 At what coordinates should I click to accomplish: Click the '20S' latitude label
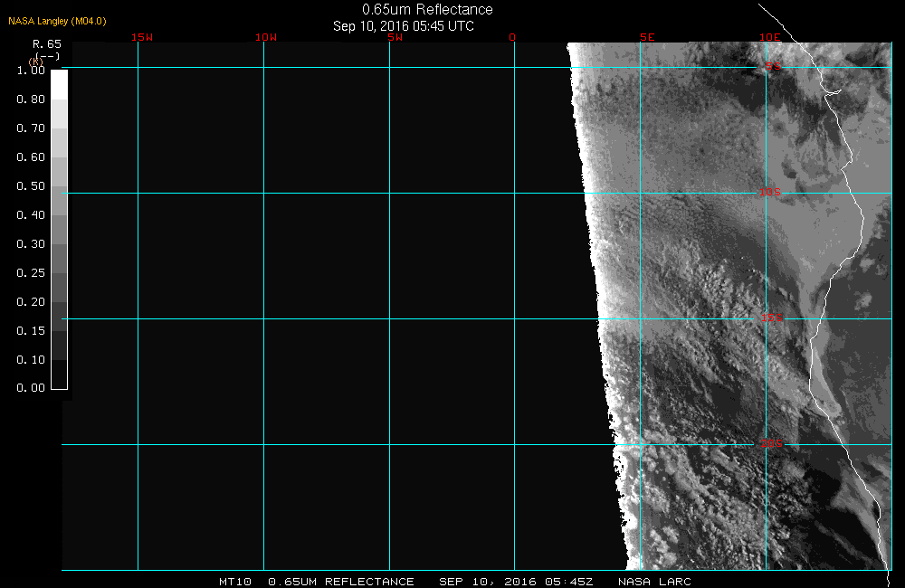tap(772, 444)
